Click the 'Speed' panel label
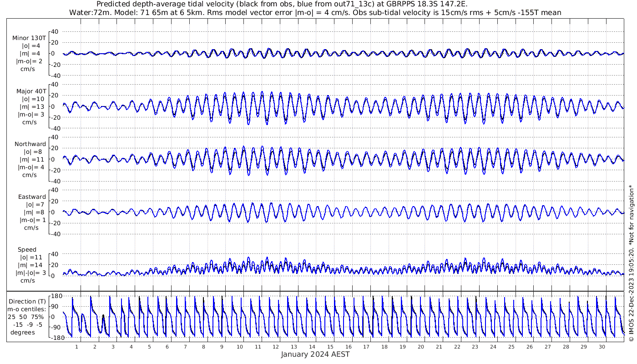Viewport: 637px width, 364px height. tap(27, 250)
